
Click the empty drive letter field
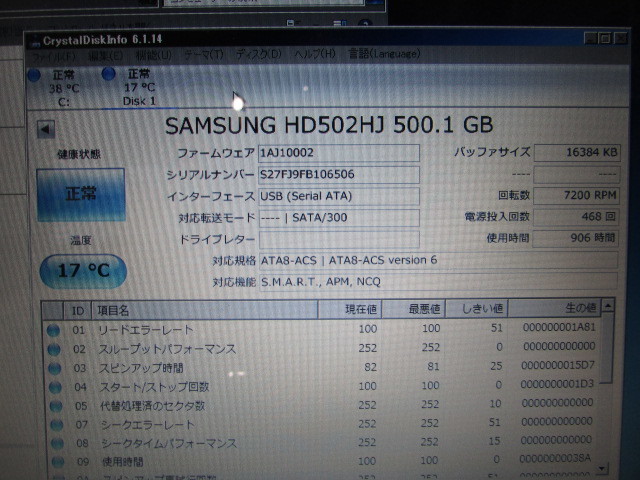339,240
